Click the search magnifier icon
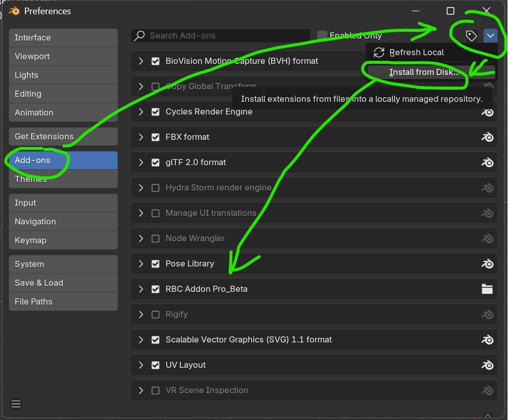The image size is (508, 420). tap(140, 35)
